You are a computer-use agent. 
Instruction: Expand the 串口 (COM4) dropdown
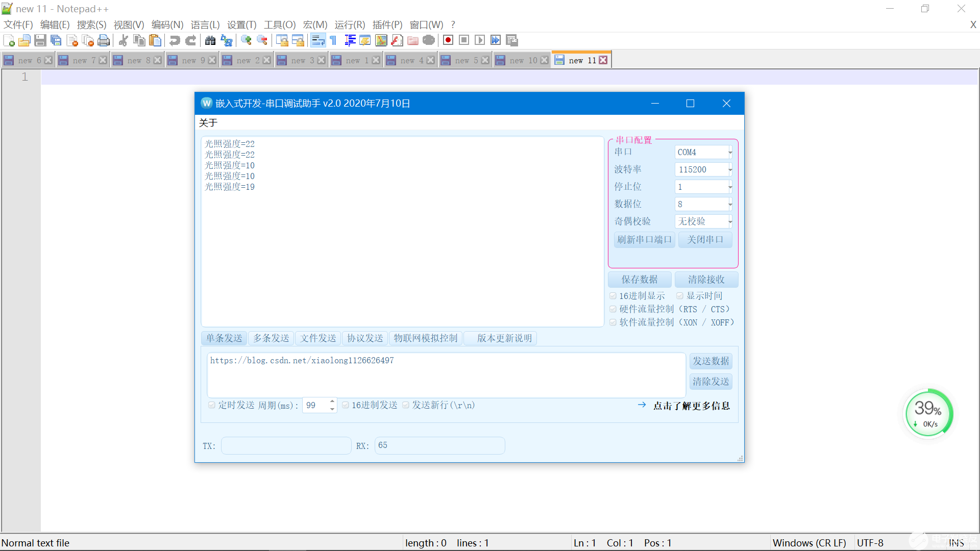(730, 152)
